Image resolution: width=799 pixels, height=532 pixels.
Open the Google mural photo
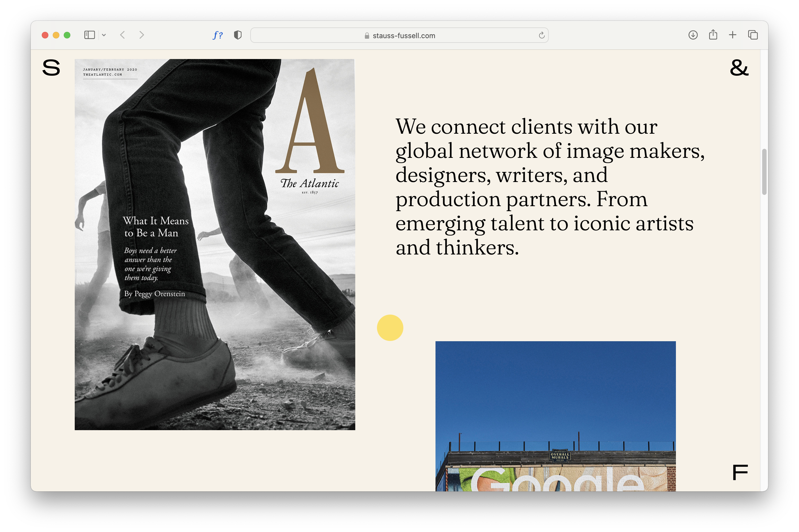point(555,416)
